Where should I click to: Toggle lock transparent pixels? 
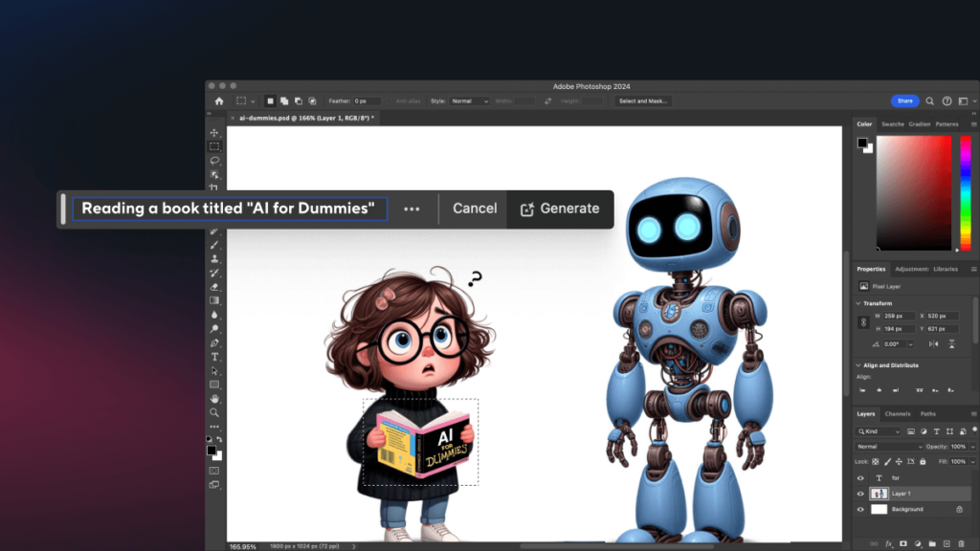coord(876,462)
